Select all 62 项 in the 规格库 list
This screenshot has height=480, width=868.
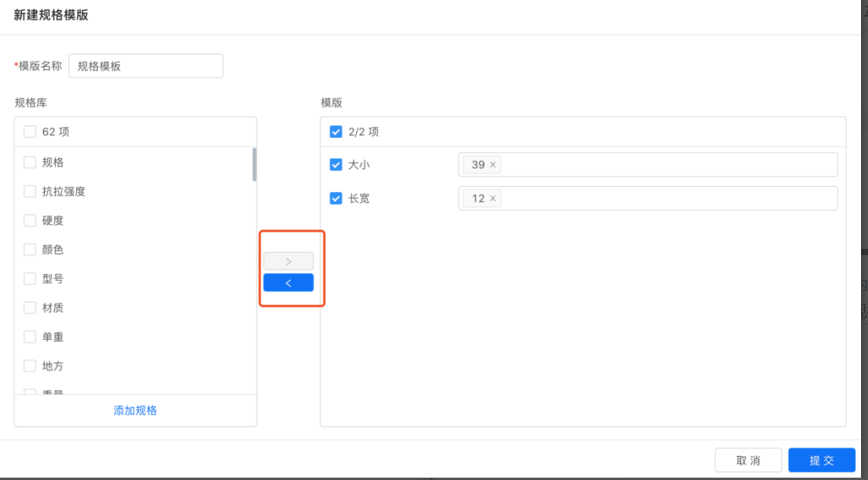click(30, 132)
